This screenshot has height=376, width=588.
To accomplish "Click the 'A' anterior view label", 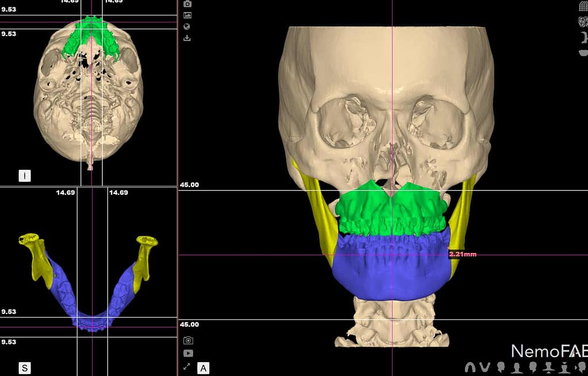I will tap(203, 367).
